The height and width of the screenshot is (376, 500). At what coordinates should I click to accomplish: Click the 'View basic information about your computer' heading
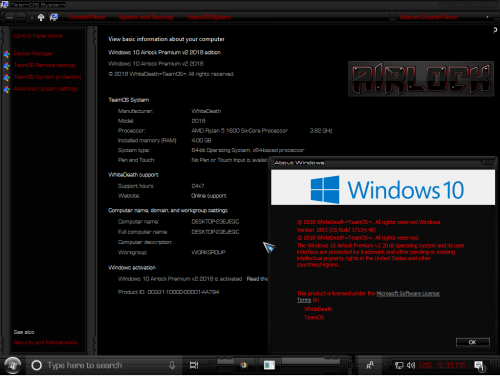coord(166,39)
